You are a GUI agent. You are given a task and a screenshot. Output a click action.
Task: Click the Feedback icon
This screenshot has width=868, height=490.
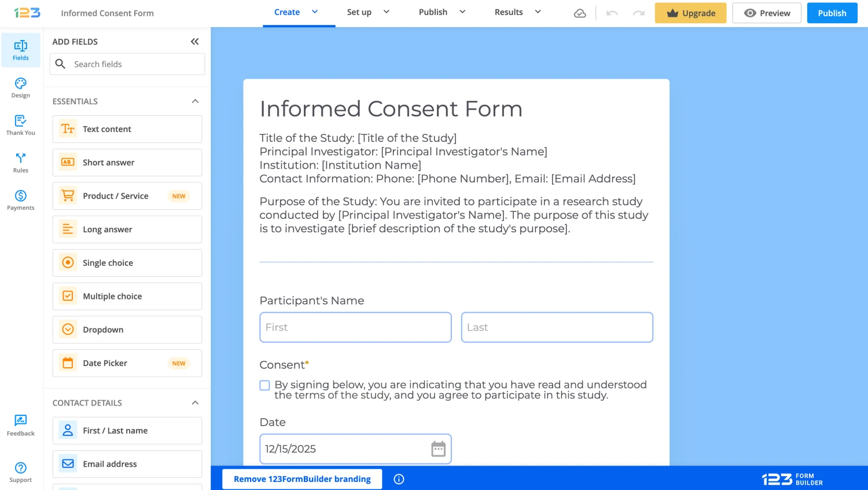point(21,425)
